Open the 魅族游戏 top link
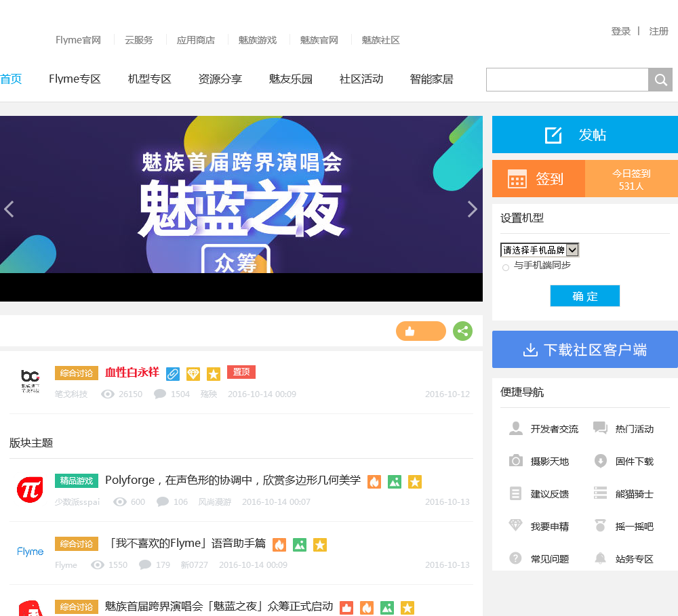This screenshot has width=678, height=616. click(258, 40)
